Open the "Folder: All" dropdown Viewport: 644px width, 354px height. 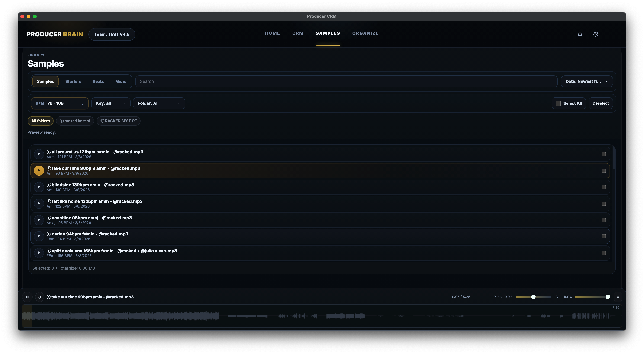tap(159, 103)
